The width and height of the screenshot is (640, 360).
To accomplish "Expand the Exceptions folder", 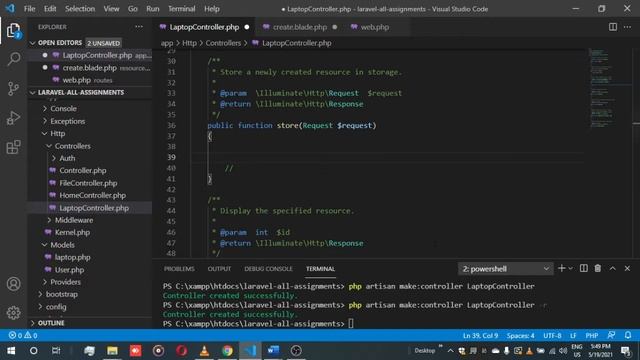I will (x=67, y=121).
